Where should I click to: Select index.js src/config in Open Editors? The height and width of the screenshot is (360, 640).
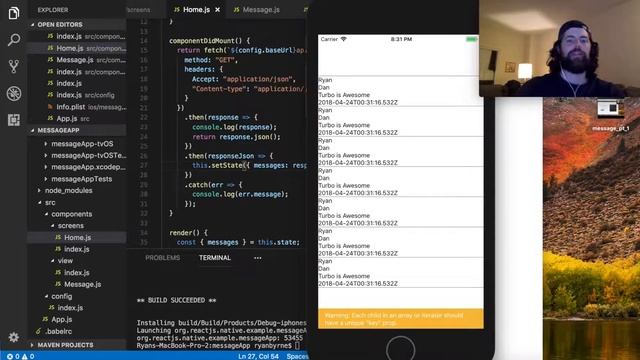[77, 95]
